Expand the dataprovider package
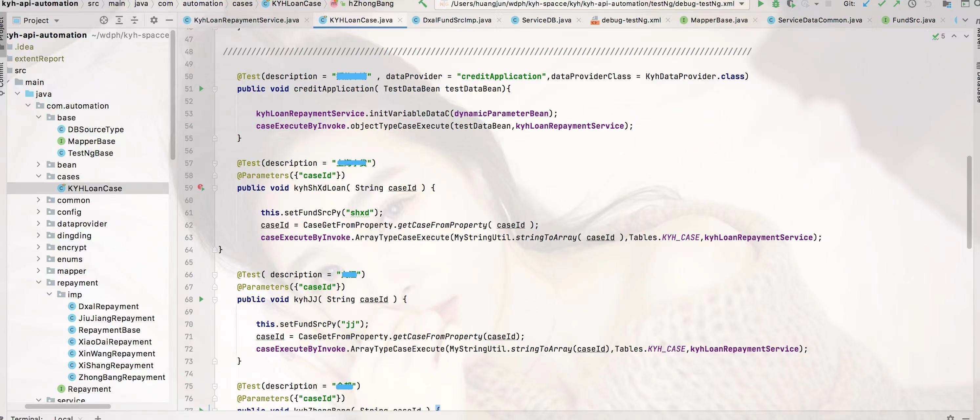980x420 pixels. [x=39, y=223]
